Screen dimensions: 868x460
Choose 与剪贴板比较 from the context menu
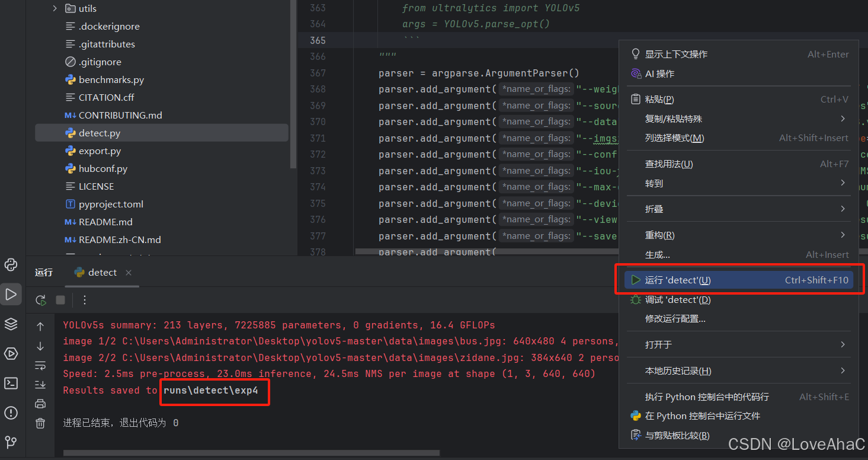pos(739,435)
